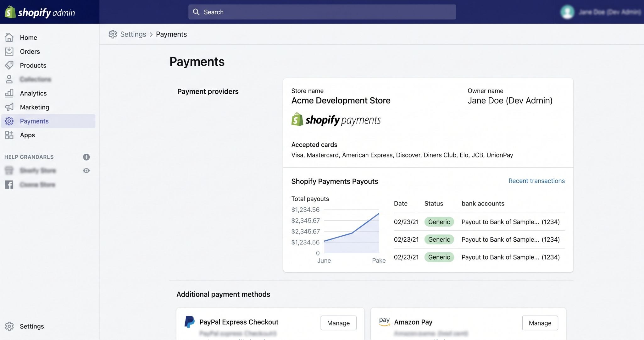644x340 pixels.
Task: Click the last row's Generic badge
Action: tap(439, 257)
